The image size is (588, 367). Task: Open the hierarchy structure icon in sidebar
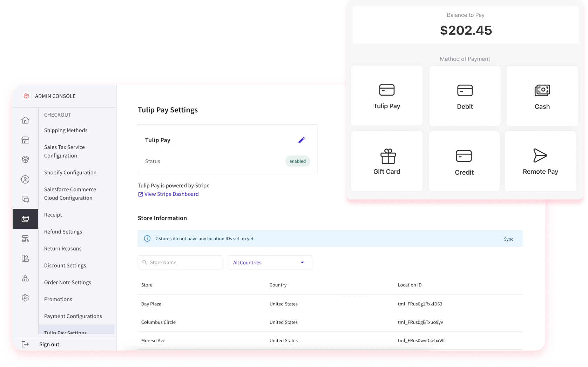[x=25, y=239]
